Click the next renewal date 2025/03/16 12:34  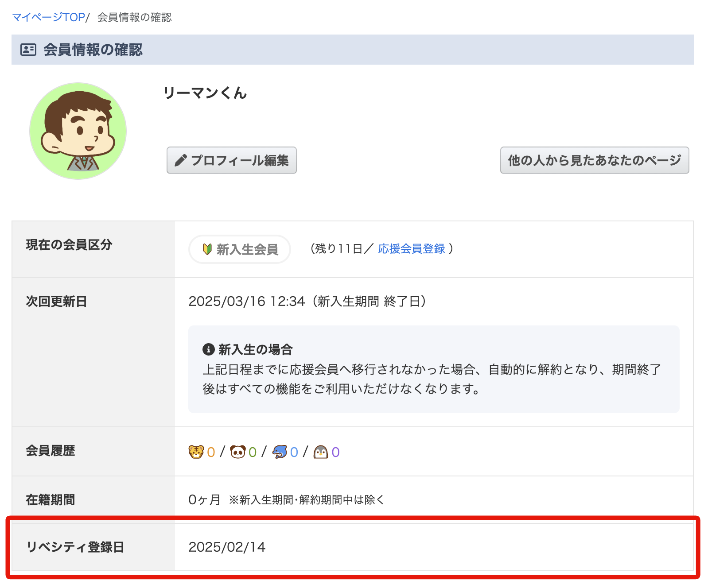point(246,302)
